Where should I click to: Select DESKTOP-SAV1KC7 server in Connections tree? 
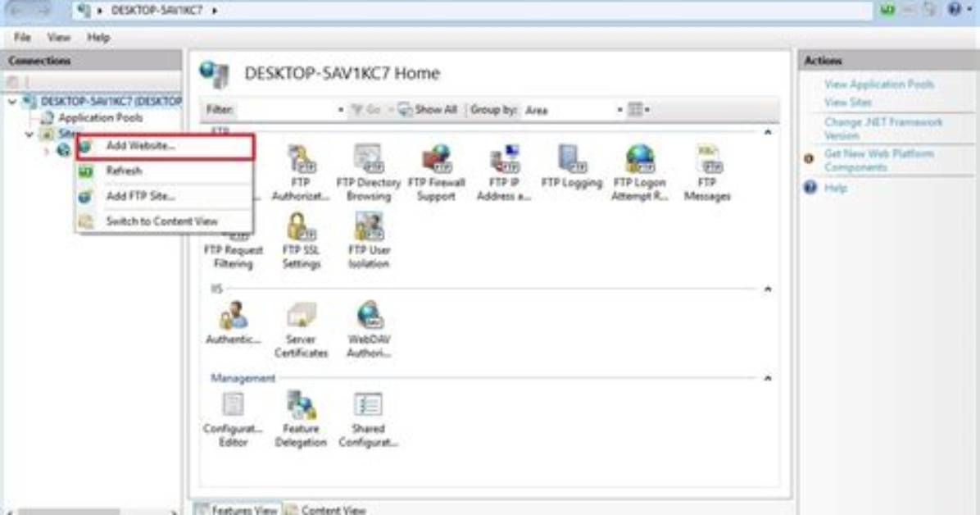pyautogui.click(x=111, y=102)
